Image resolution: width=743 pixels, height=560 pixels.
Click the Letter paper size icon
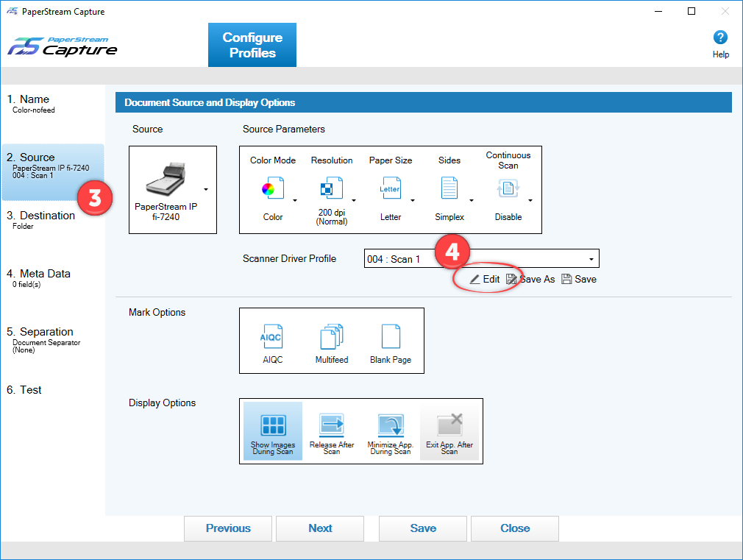pos(391,188)
